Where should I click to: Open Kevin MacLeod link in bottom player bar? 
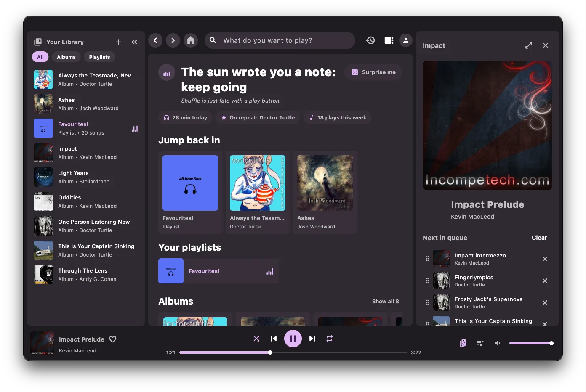click(77, 351)
